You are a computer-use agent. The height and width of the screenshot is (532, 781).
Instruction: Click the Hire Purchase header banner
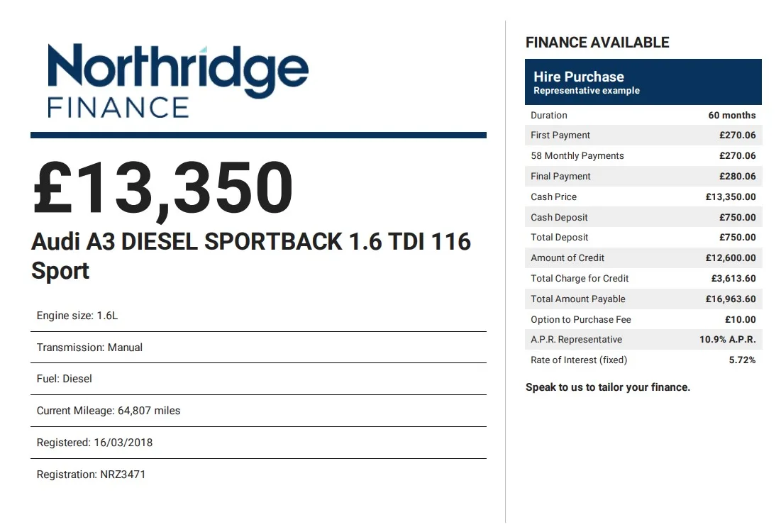click(643, 82)
